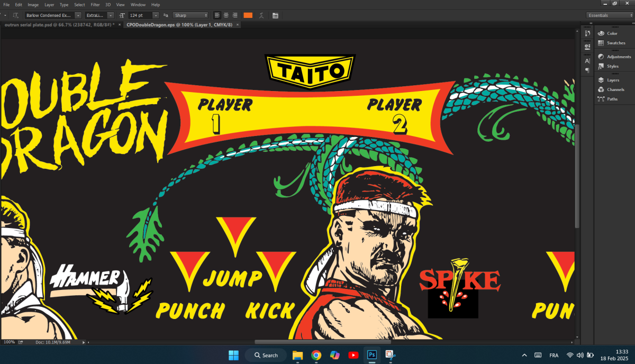This screenshot has height=364, width=635.
Task: Open the Help menu
Action: (156, 5)
